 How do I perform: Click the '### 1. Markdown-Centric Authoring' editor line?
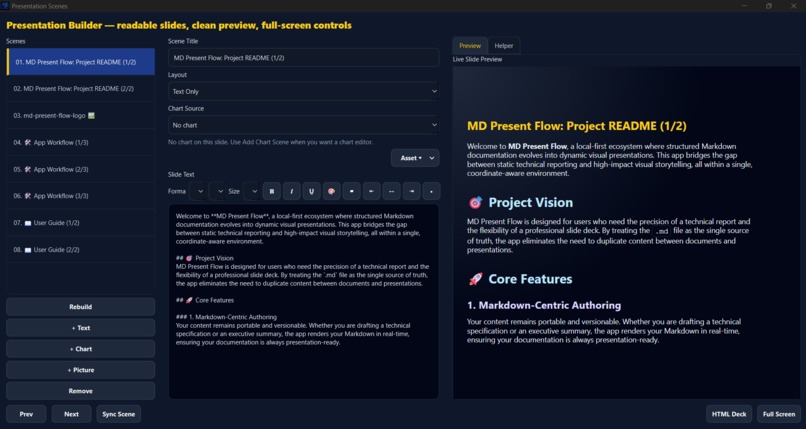coord(226,317)
